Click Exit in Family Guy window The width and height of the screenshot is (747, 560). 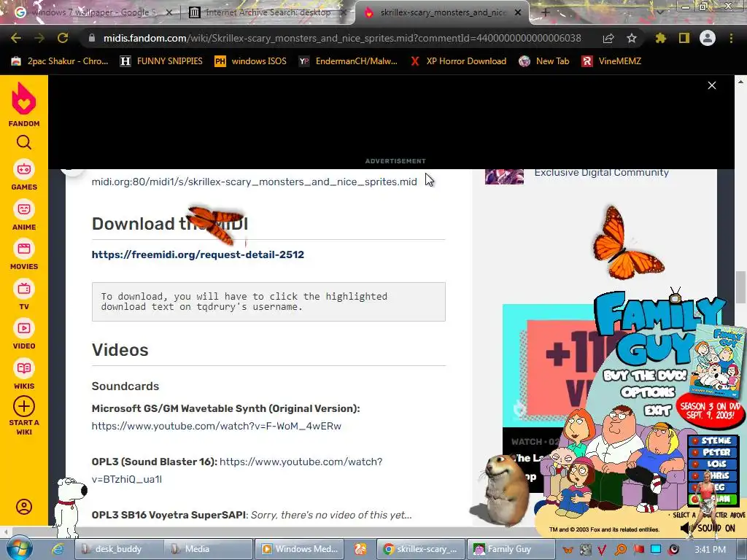pos(657,410)
